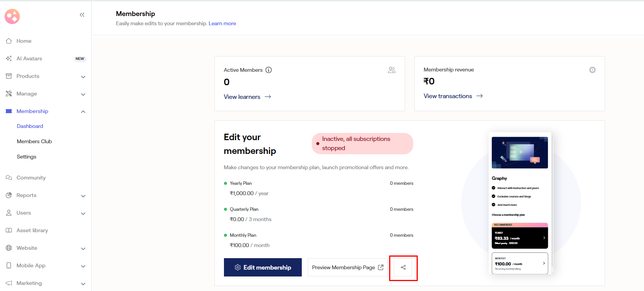
Task: Click the active members people icon
Action: pos(392,70)
